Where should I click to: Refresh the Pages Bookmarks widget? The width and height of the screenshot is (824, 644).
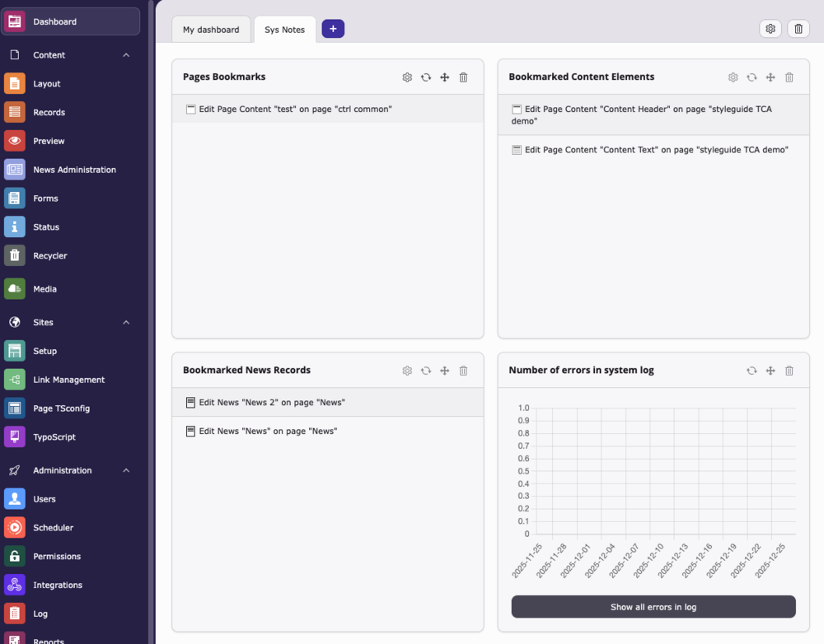[x=426, y=77]
